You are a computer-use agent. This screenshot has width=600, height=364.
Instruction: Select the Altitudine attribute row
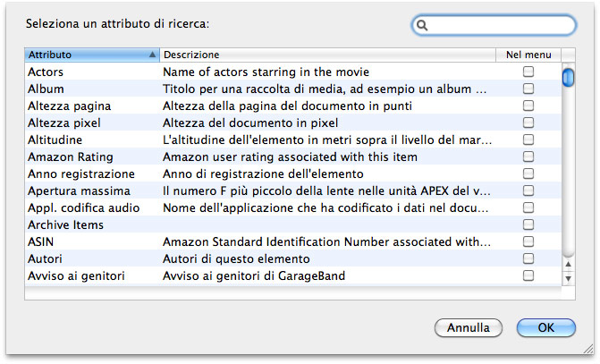293,140
